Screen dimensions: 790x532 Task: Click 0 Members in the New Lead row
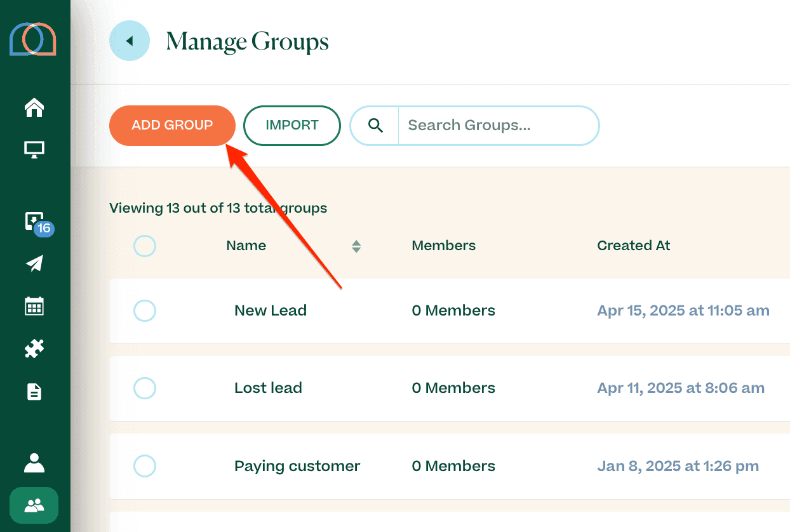pos(453,310)
